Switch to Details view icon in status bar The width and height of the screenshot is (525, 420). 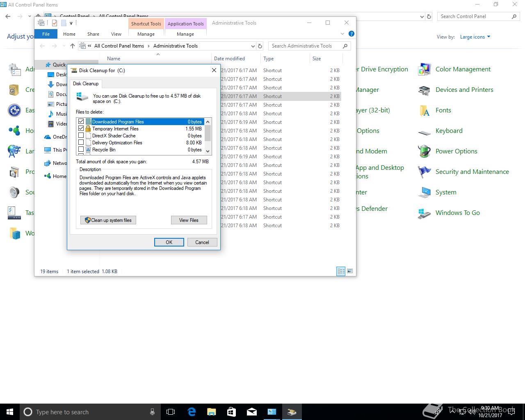point(341,271)
